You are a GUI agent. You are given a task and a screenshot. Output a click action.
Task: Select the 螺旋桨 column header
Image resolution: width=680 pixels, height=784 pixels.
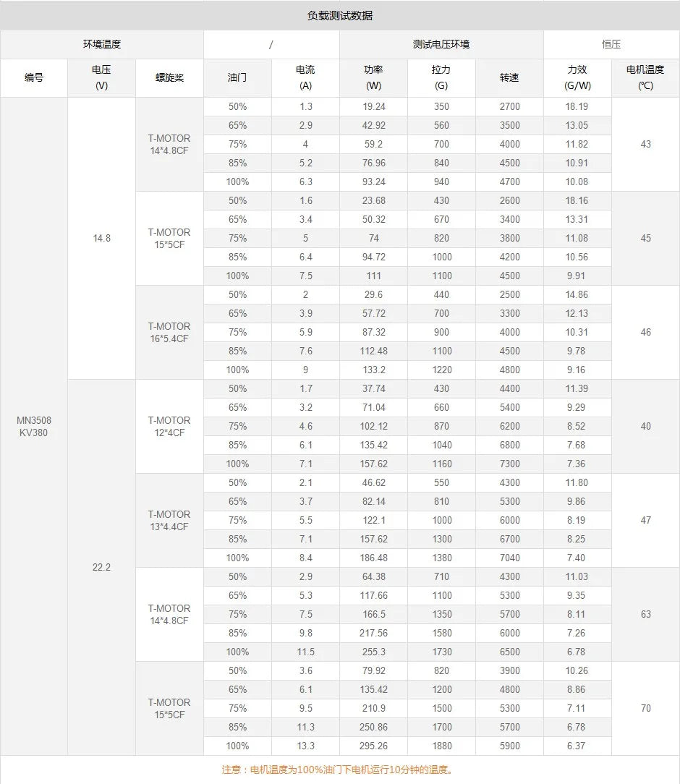coord(169,77)
